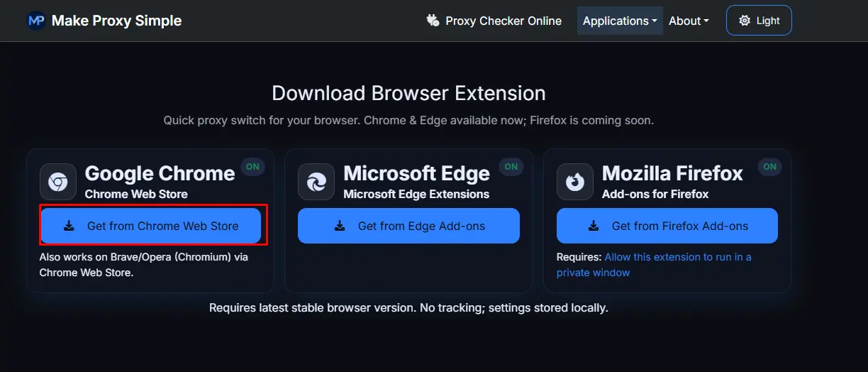The image size is (868, 372).
Task: Click the Google Chrome heading
Action: (x=160, y=173)
